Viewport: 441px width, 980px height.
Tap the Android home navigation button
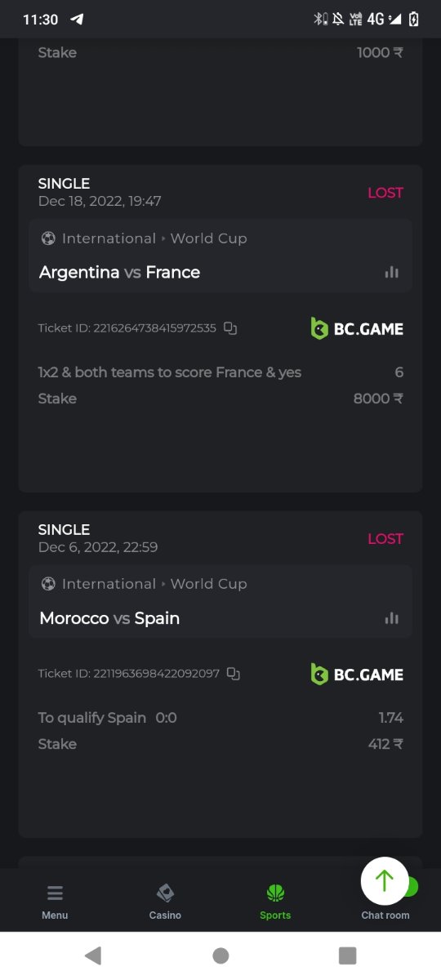[220, 955]
